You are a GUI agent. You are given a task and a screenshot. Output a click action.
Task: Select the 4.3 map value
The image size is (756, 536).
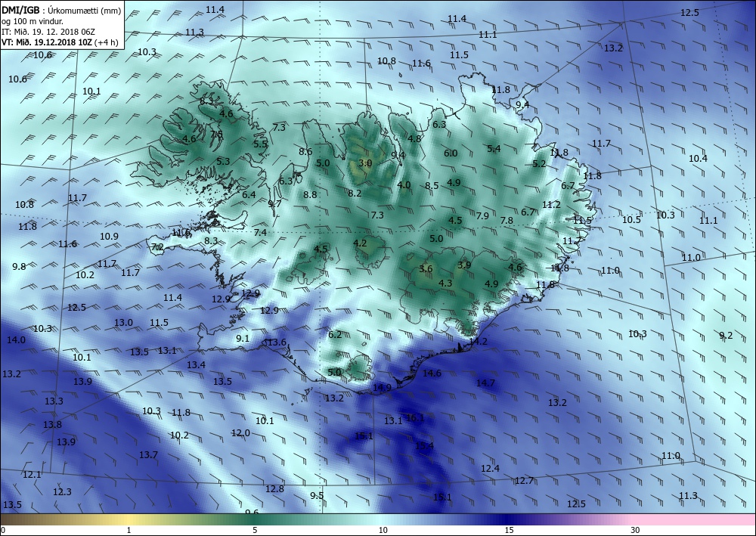tap(445, 283)
